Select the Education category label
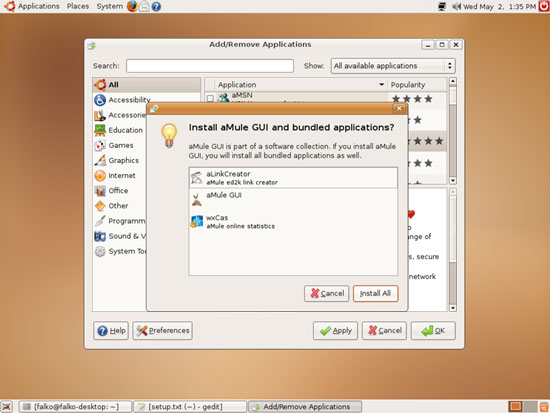 click(126, 130)
